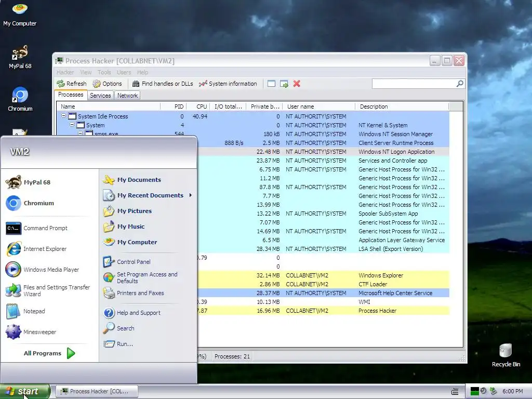Click the red X terminate icon
Image resolution: width=532 pixels, height=399 pixels.
click(x=297, y=84)
